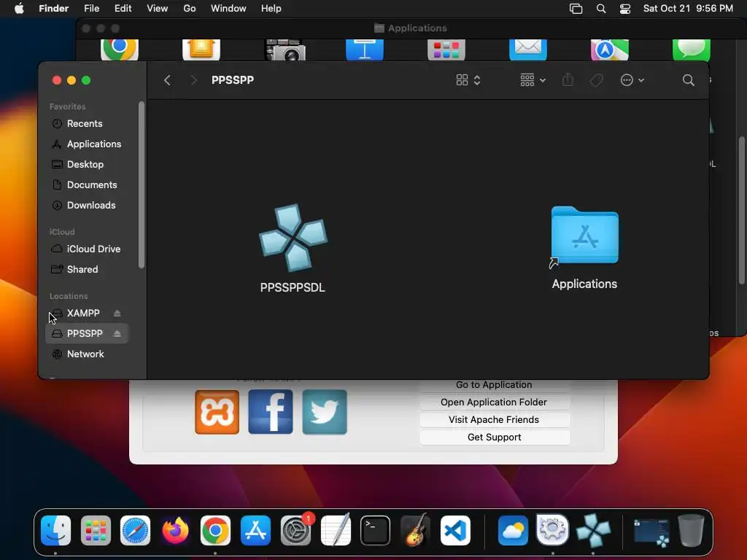Screen dimensions: 747x560
Task: Open the File menu
Action: pos(91,9)
